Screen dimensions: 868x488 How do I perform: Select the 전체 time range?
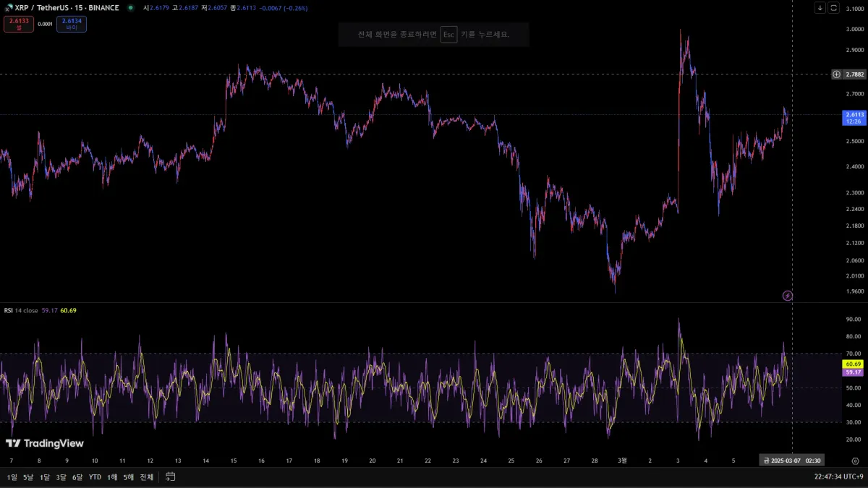pos(146,477)
